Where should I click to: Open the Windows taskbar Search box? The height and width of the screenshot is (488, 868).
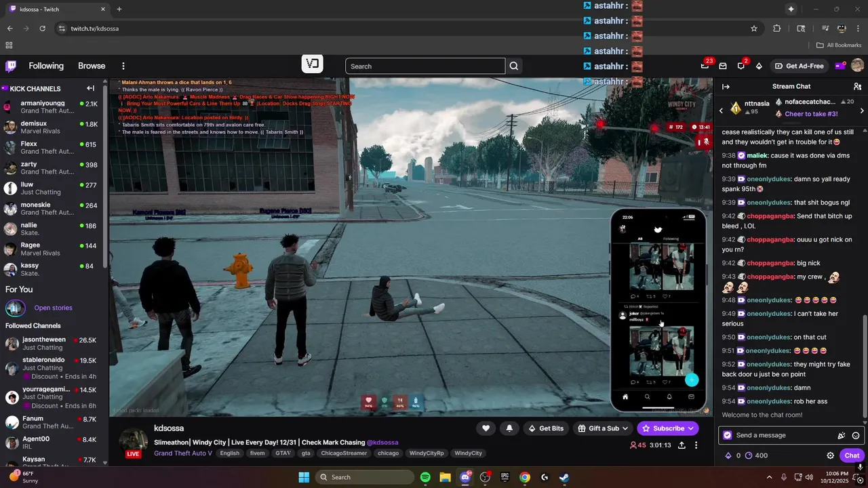coord(363,477)
